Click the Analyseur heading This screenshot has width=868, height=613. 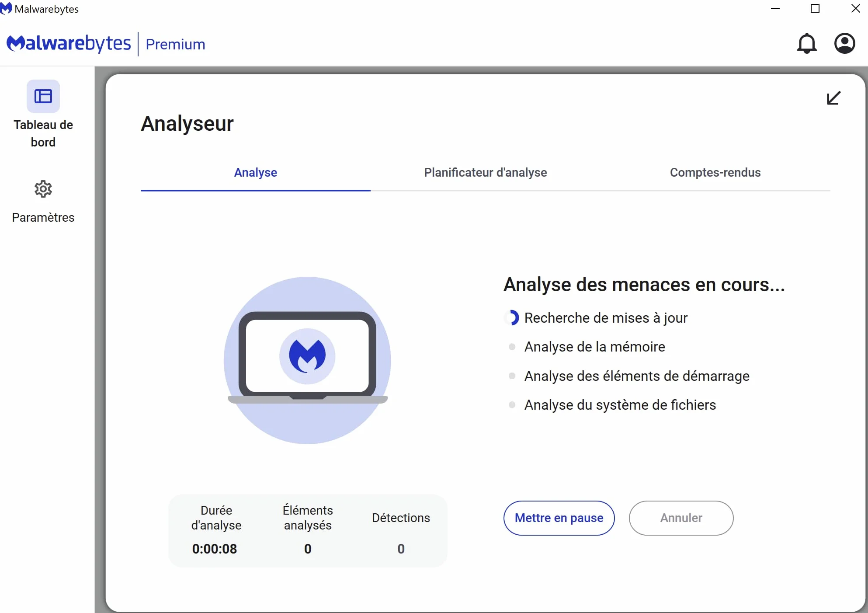[187, 124]
